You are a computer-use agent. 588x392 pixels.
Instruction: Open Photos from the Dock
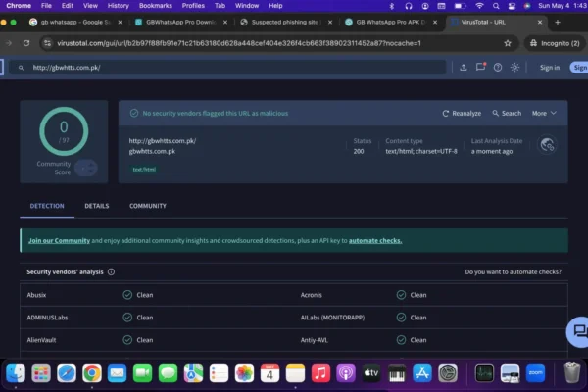244,373
